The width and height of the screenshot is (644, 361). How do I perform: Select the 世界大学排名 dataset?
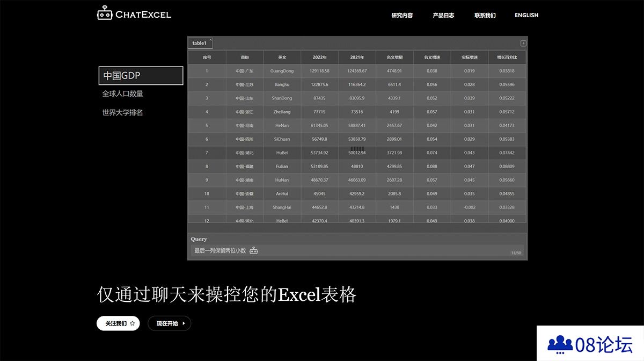[x=123, y=112]
